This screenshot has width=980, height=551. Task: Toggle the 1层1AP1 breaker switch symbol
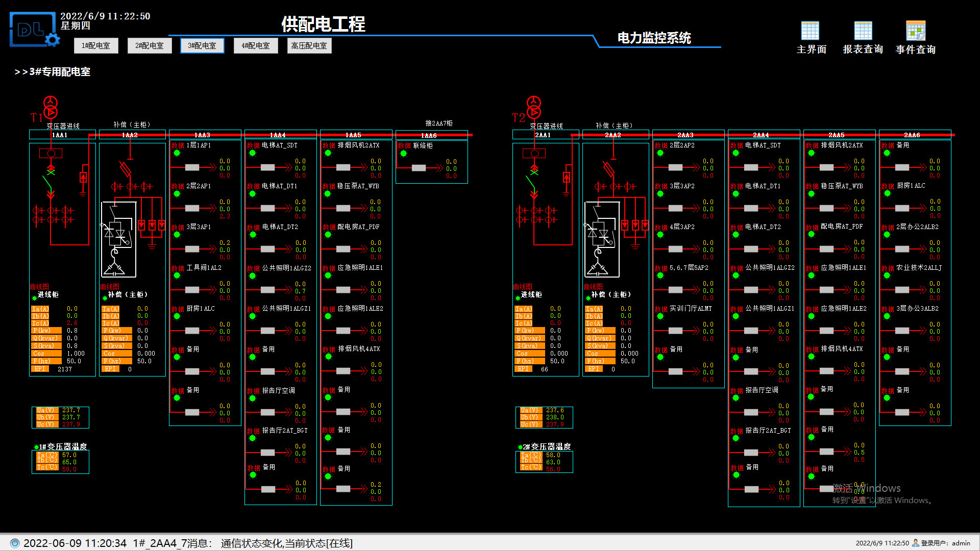pos(192,167)
